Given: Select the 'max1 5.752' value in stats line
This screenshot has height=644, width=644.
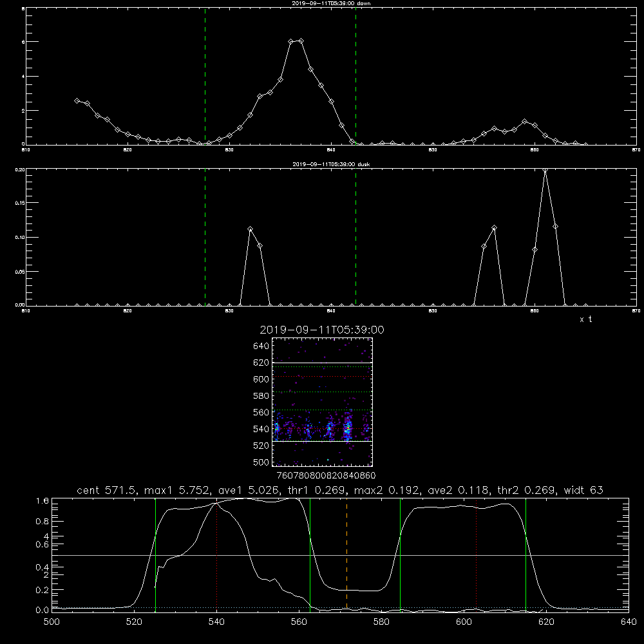Looking at the screenshot, I should click(176, 490).
